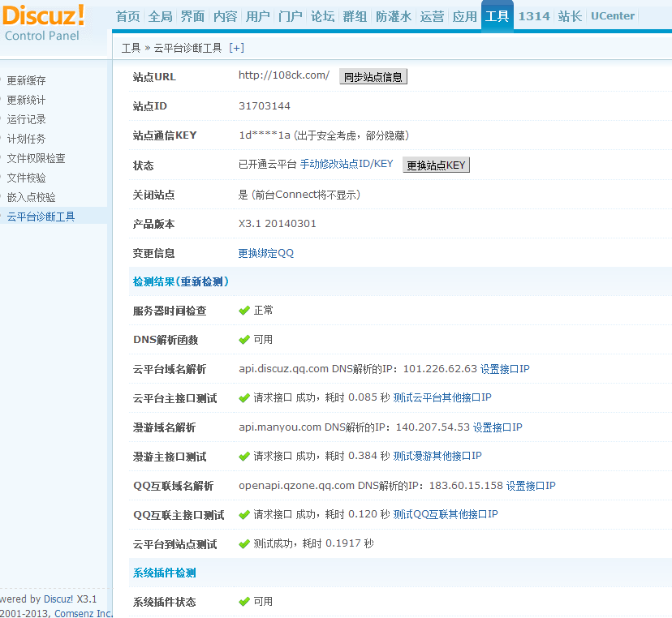
Task: Click the 测试漫游其他接口IP link
Action: point(437,456)
